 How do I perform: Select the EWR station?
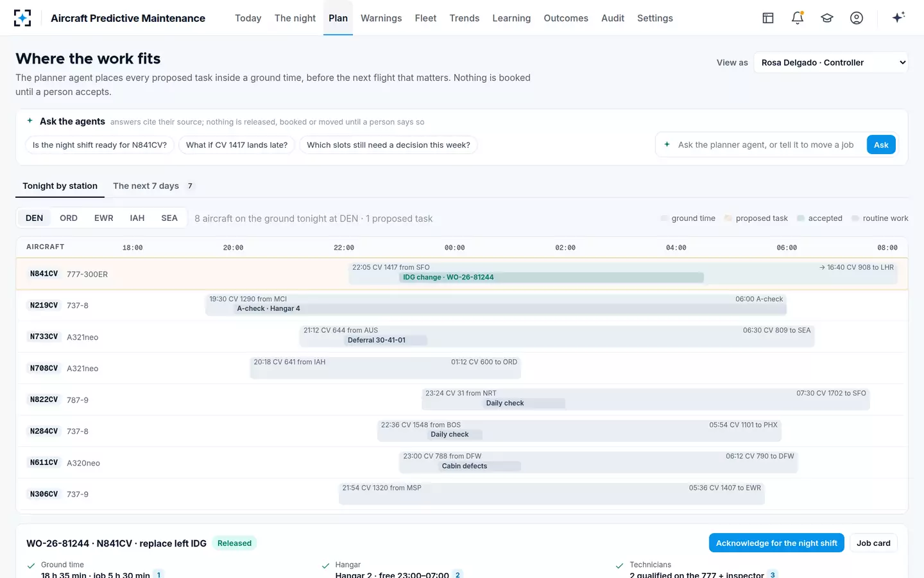[x=104, y=218]
